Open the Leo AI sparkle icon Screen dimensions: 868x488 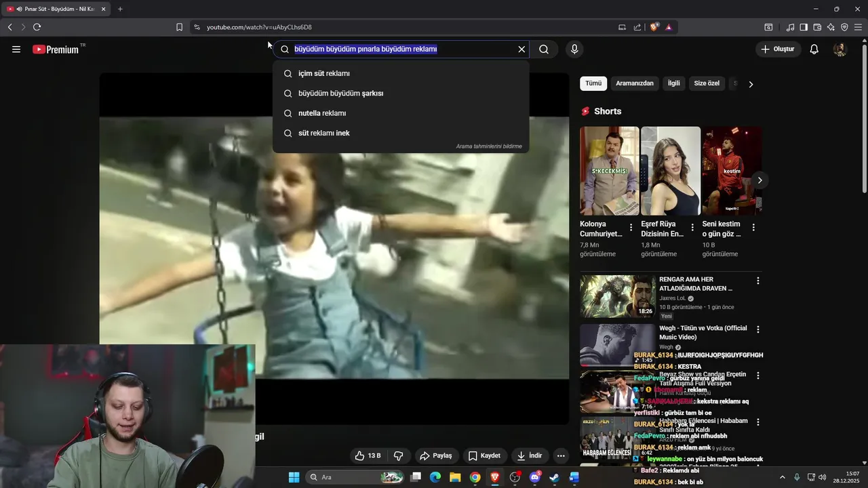[831, 27]
